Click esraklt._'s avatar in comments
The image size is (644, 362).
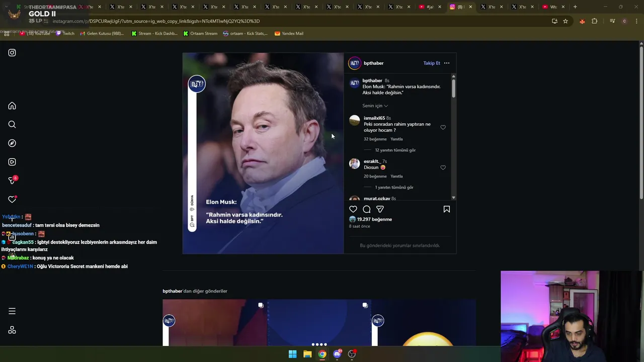pyautogui.click(x=355, y=163)
